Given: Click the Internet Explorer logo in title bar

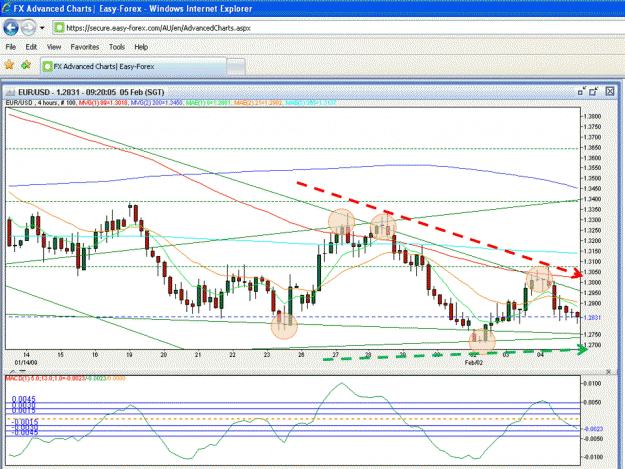Looking at the screenshot, I should coord(6,8).
